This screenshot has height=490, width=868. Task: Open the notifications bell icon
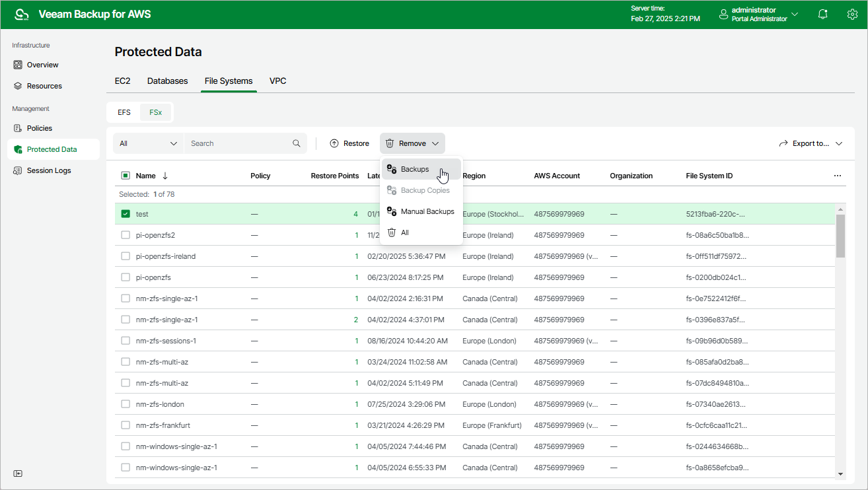pos(822,15)
